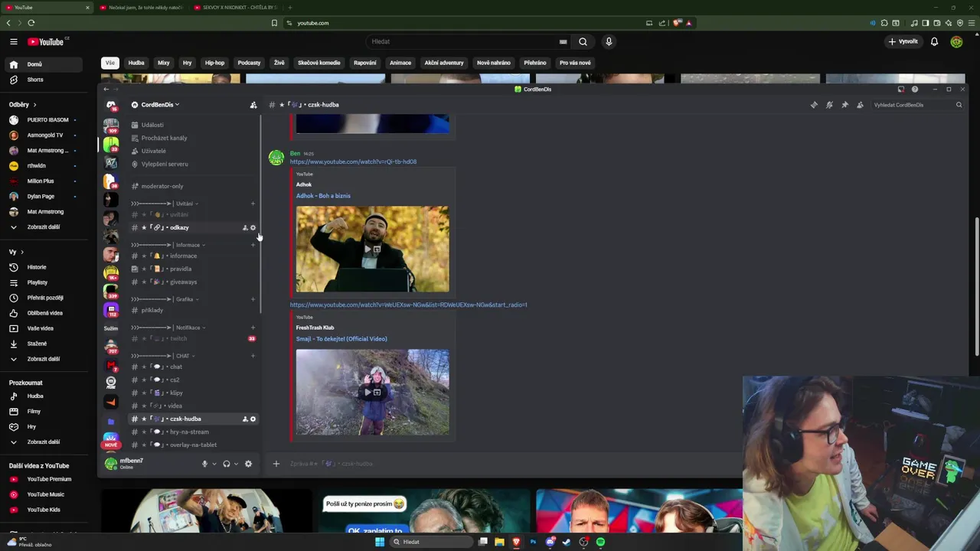Open settings gear for czsk-hudba channel

253,419
